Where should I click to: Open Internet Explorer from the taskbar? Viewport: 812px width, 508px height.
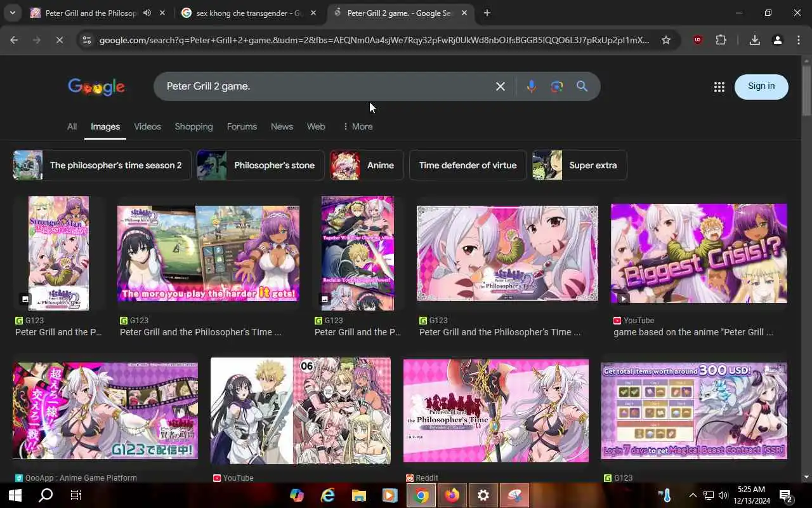click(x=328, y=495)
